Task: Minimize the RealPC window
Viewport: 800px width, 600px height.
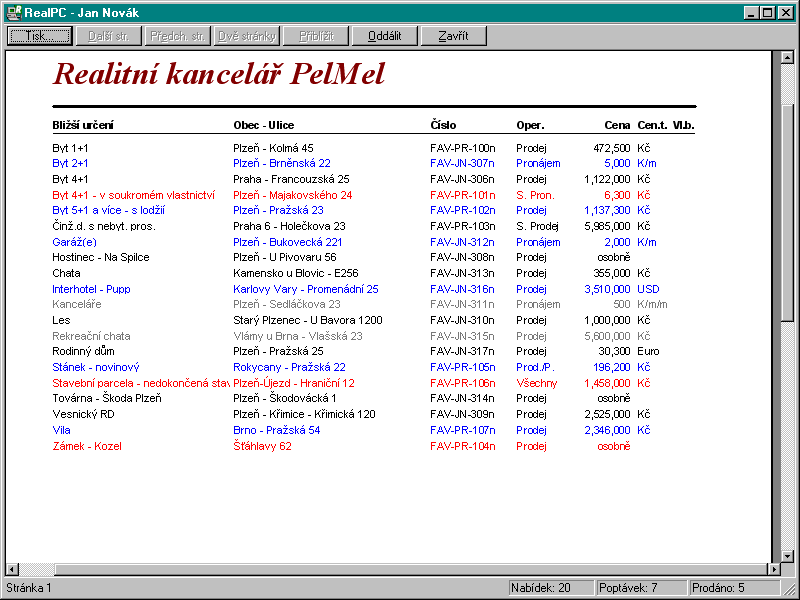Action: point(752,12)
